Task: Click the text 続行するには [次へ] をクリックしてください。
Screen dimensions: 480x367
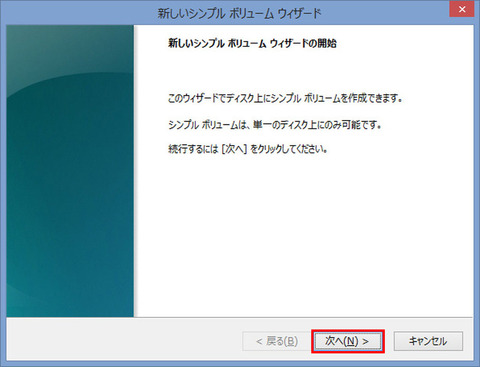Action: pyautogui.click(x=248, y=149)
